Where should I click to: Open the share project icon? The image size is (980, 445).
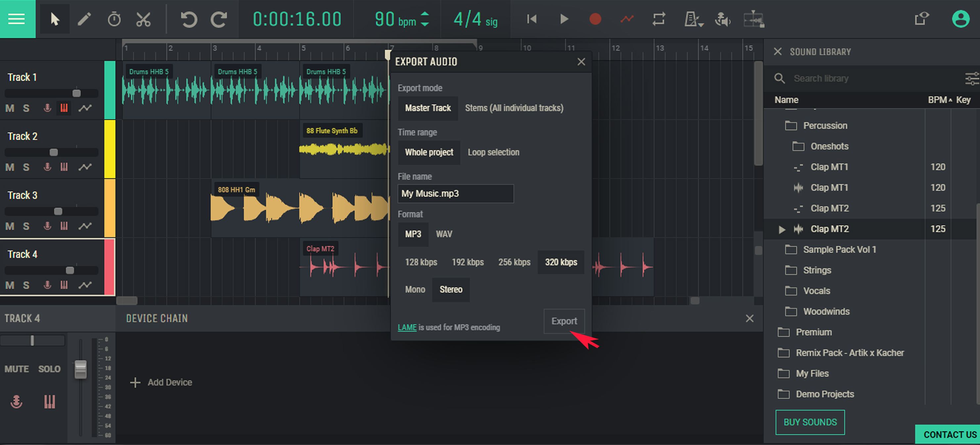pyautogui.click(x=921, y=19)
